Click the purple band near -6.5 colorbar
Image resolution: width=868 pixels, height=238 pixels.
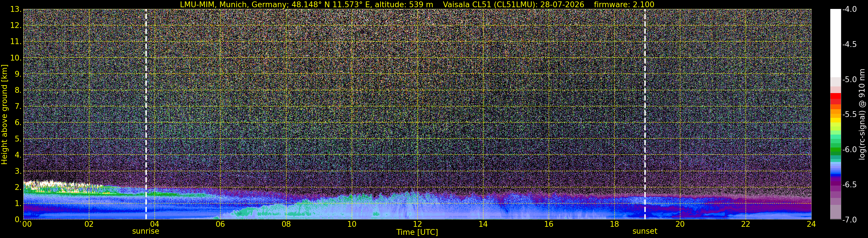coord(836,181)
